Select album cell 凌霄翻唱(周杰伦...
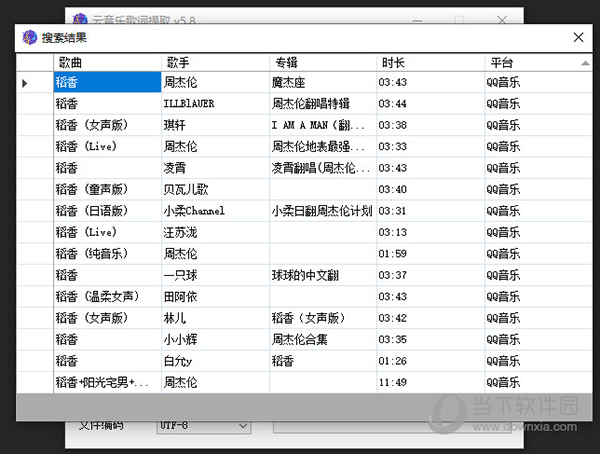This screenshot has width=600, height=454. pos(323,168)
